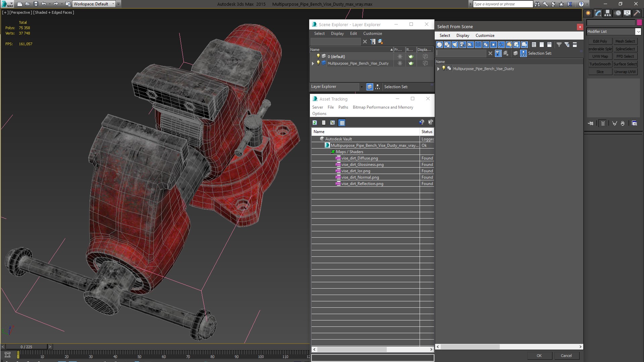Toggle freeze for Multipurpose_Pipe_Bench_Vise_Dusty layer
644x362 pixels.
pos(400,63)
